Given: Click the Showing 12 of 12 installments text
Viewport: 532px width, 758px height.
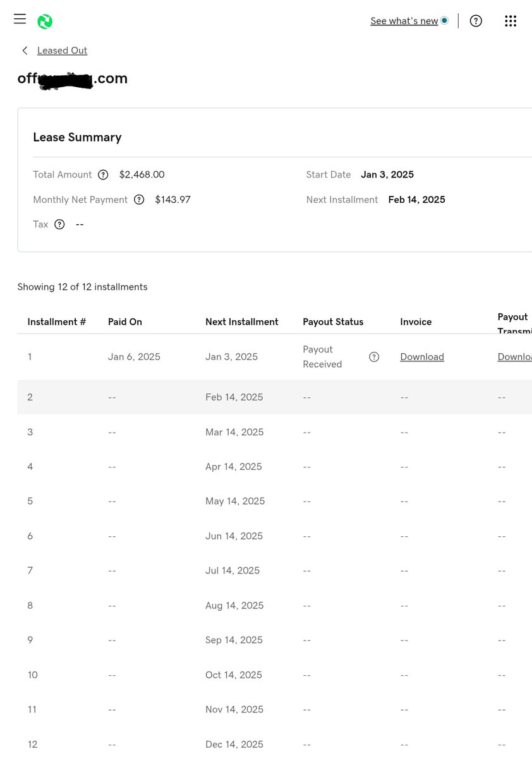Looking at the screenshot, I should pyautogui.click(x=82, y=287).
